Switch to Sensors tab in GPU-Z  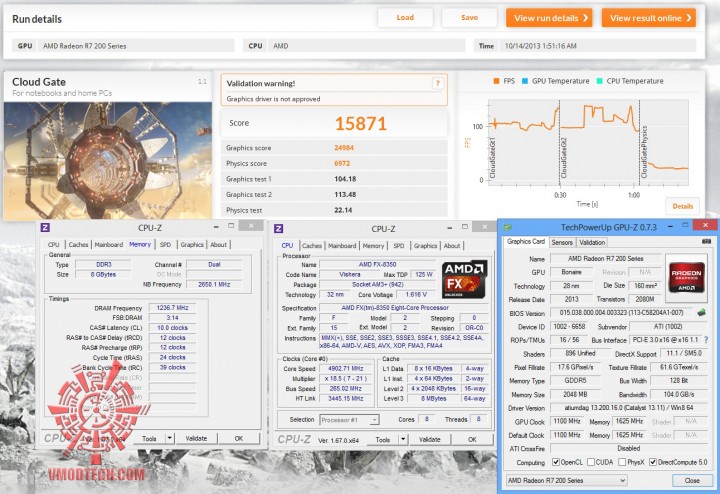pyautogui.click(x=562, y=242)
